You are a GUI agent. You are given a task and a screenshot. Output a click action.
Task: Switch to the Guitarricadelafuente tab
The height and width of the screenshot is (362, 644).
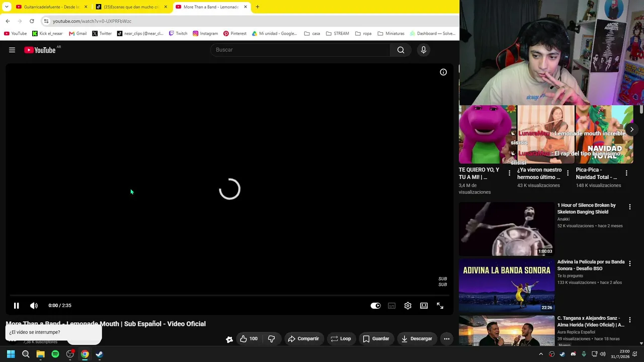(x=52, y=7)
